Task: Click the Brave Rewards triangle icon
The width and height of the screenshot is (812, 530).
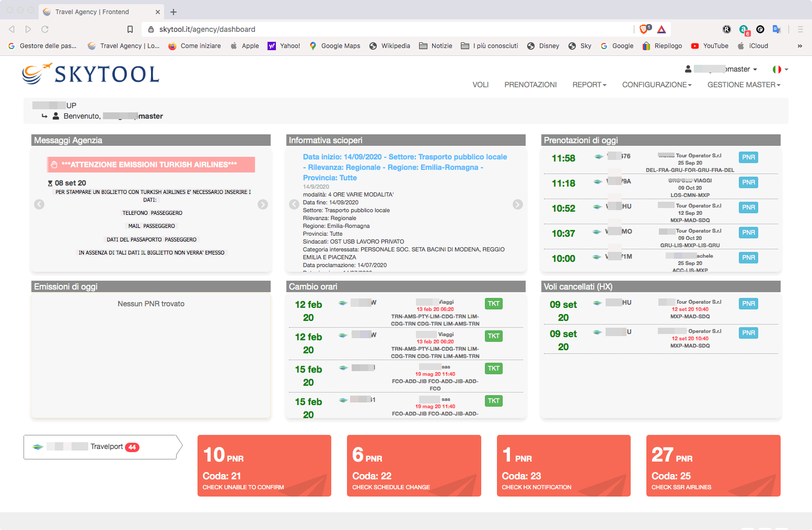Action: pyautogui.click(x=662, y=29)
